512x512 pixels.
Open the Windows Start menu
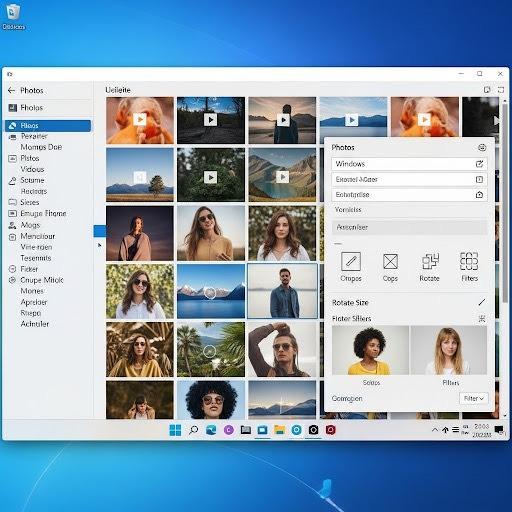175,430
